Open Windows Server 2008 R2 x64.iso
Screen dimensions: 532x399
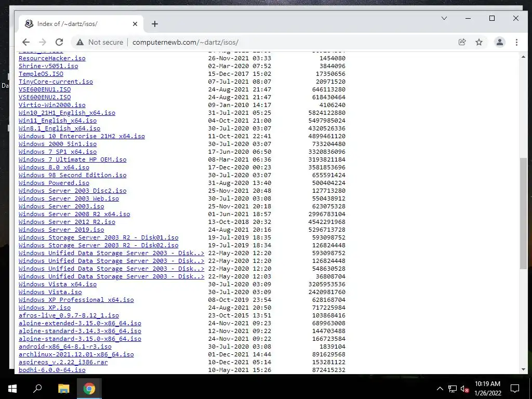click(74, 214)
